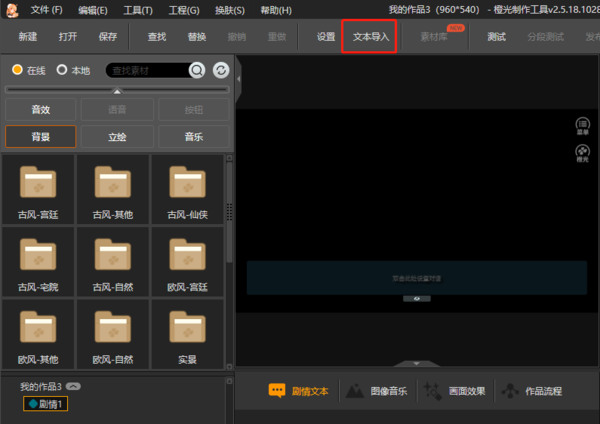Click the app logo avatar icon
Image resolution: width=600 pixels, height=424 pixels.
pos(11,9)
